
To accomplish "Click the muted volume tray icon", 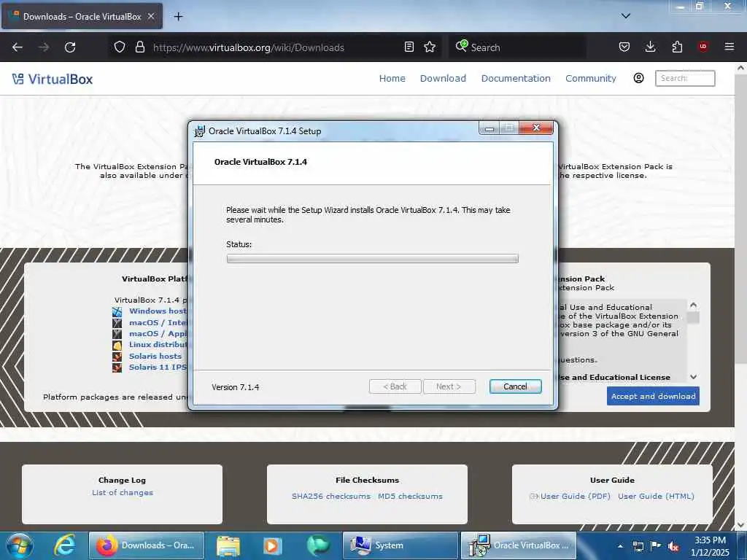I will 673,546.
